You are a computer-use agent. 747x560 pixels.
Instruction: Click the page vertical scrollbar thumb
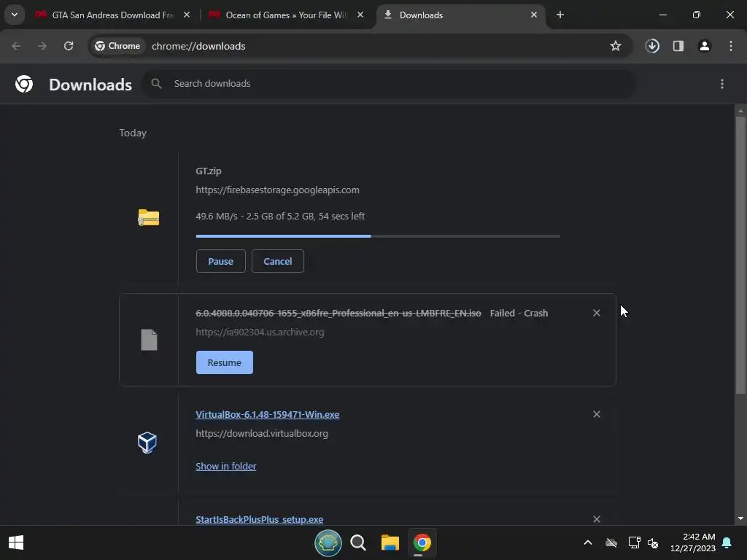(x=740, y=254)
